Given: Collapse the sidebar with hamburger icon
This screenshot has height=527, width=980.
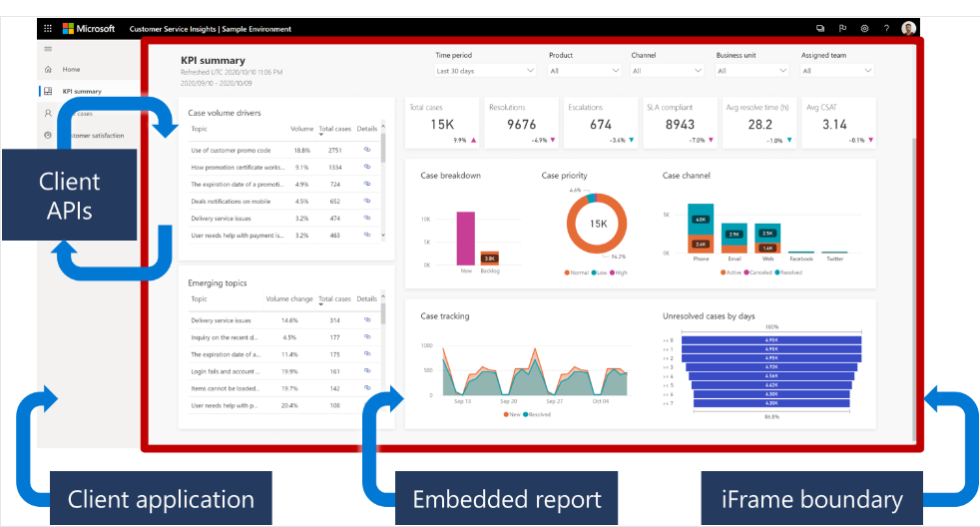Looking at the screenshot, I should (x=48, y=49).
